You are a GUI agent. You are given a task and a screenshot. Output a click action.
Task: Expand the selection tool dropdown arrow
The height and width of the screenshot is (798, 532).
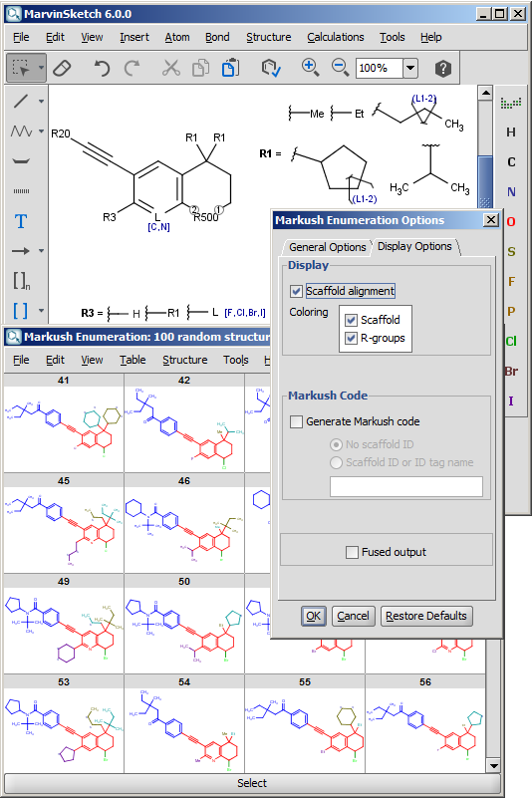click(x=41, y=68)
